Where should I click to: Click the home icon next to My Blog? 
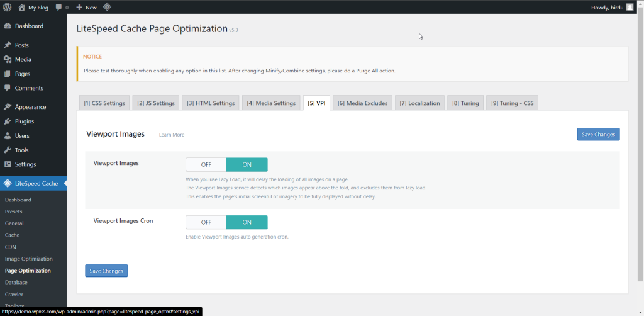[x=22, y=7]
